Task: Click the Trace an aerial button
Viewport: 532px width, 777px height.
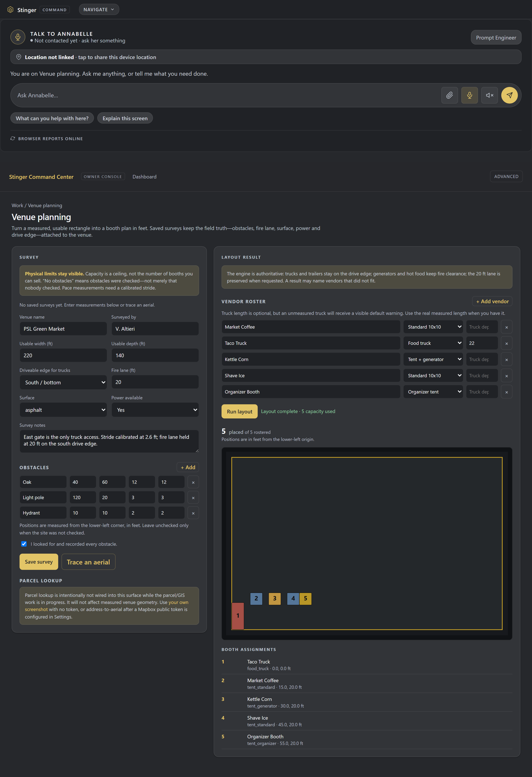Action: tap(88, 562)
